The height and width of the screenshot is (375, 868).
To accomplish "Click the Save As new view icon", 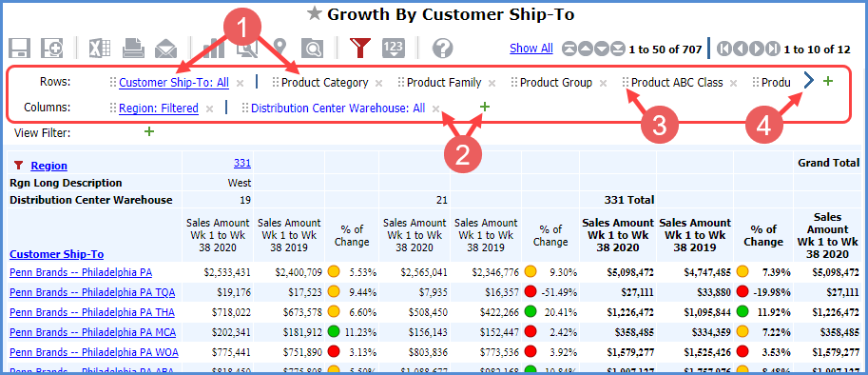I will [51, 49].
